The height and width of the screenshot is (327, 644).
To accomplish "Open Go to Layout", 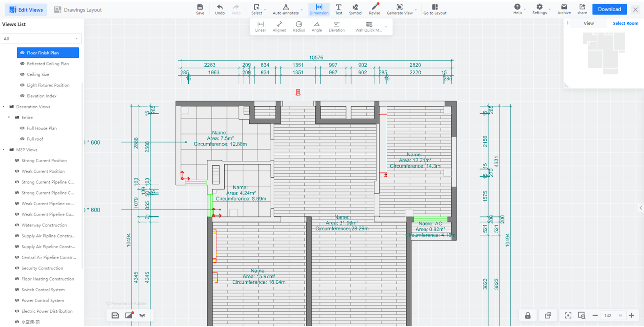I will click(435, 9).
